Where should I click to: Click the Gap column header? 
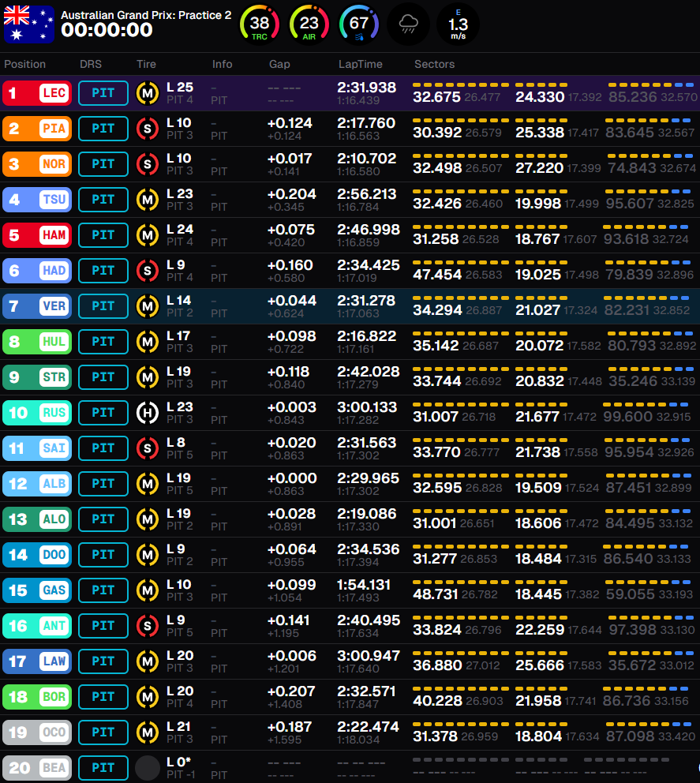(279, 64)
